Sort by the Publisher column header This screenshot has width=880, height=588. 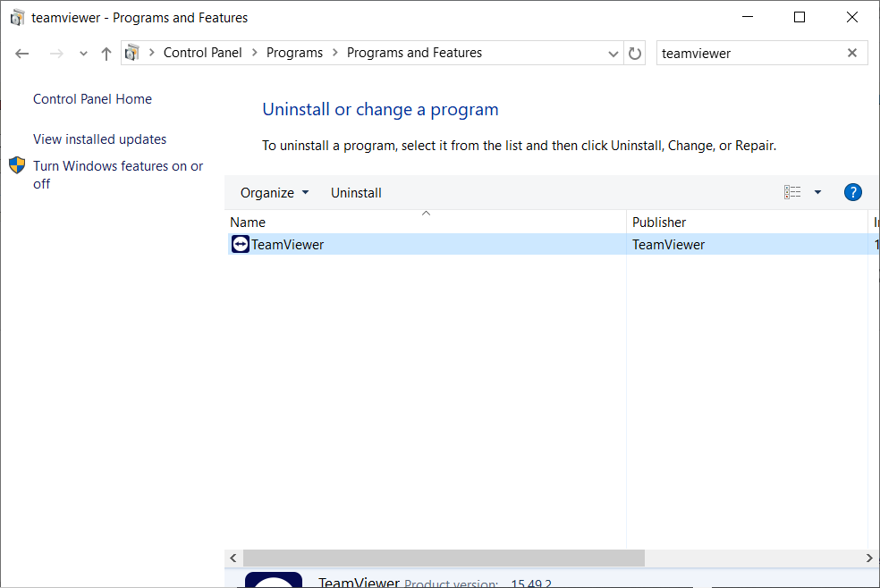[747, 222]
